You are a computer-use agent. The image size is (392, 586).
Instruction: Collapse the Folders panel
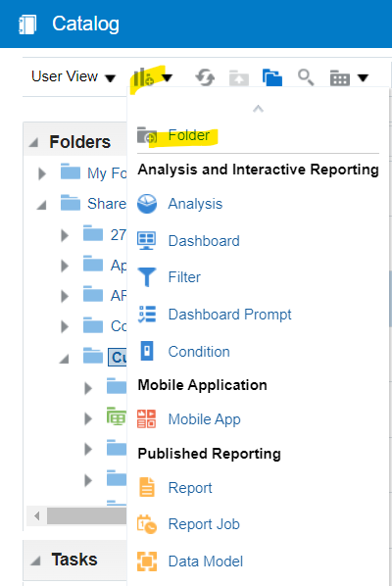[x=34, y=142]
